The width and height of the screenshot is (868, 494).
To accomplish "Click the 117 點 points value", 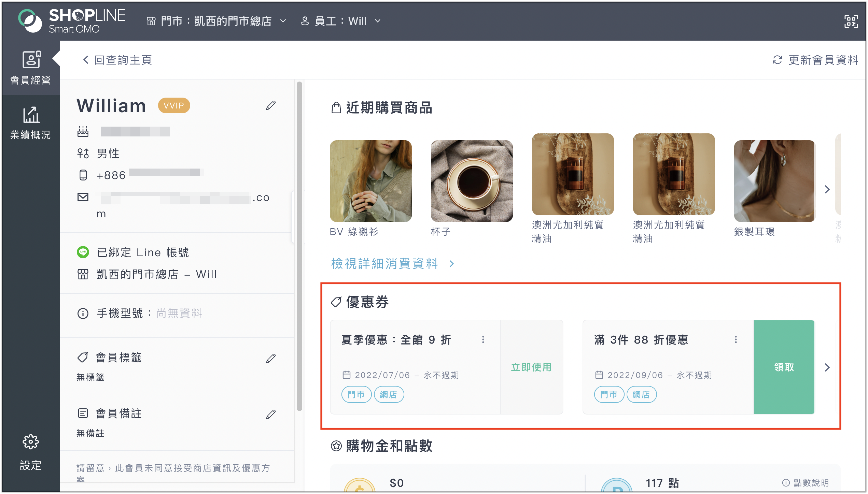I will click(662, 483).
